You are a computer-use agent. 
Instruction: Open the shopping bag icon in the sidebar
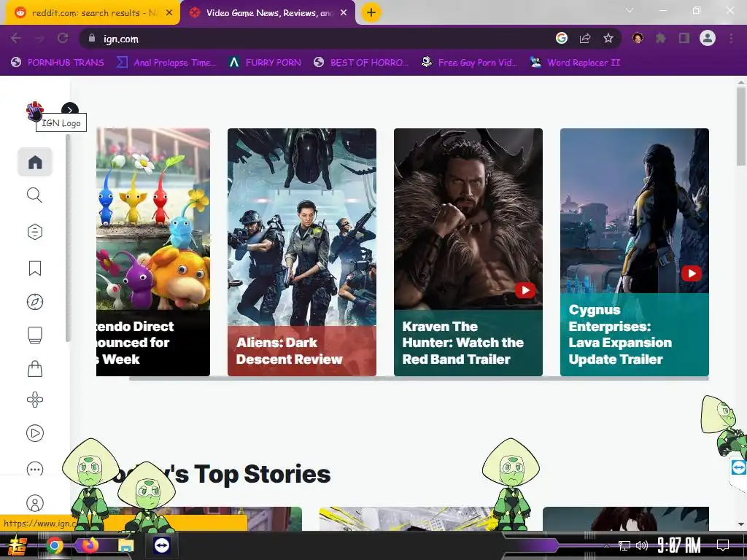[x=35, y=368]
